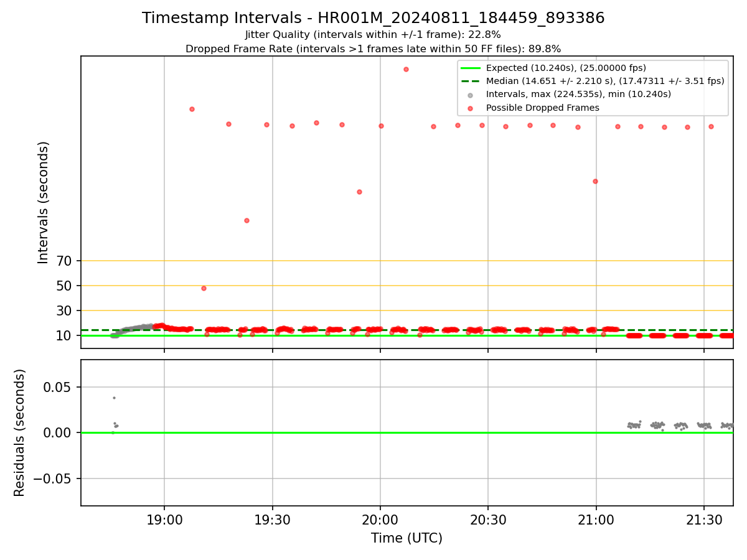The height and width of the screenshot is (560, 747).
Task: Click legend entry 'Possible Dropped Frames'
Action: (x=542, y=108)
